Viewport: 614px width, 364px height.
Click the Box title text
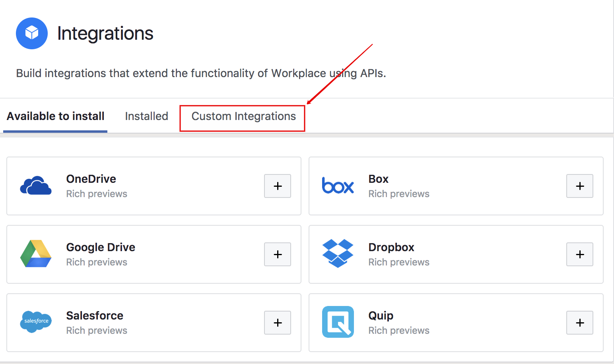[x=378, y=179]
